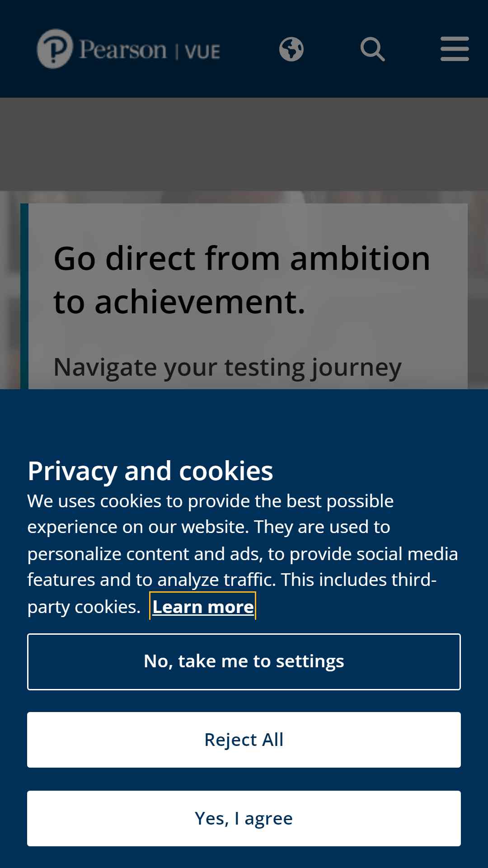488x868 pixels.
Task: Click the Privacy and cookies heading
Action: (150, 471)
